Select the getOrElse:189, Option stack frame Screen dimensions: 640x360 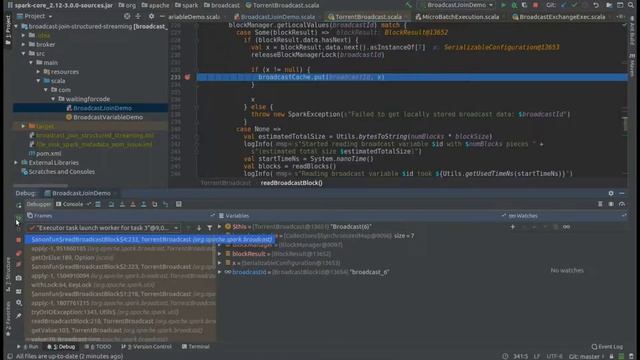[x=120, y=258]
